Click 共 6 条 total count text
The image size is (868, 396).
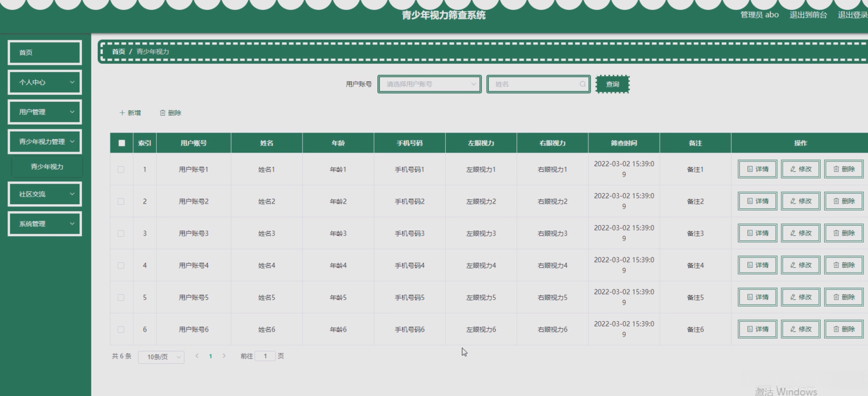122,356
